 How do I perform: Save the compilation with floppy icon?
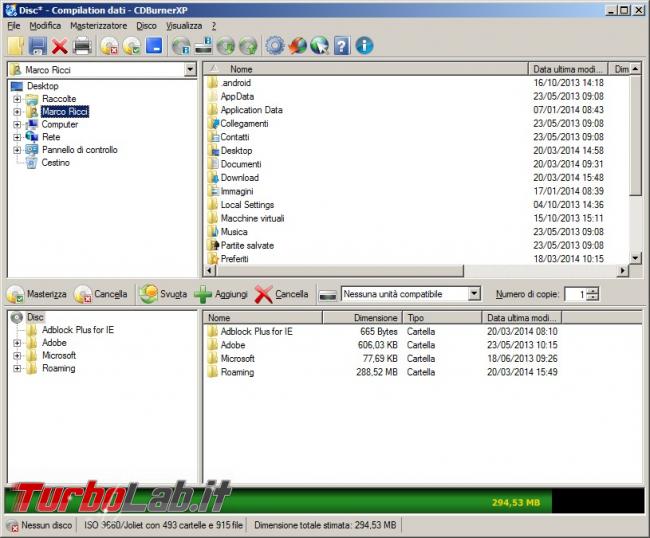tap(37, 46)
